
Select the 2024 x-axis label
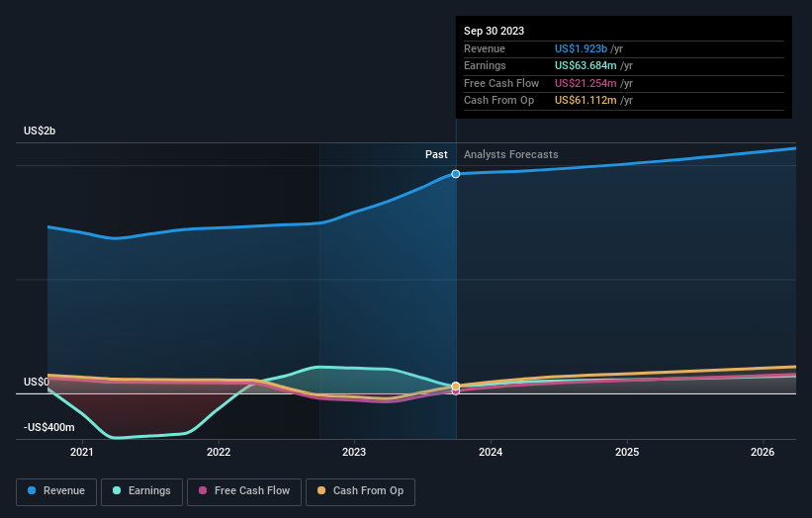[x=491, y=452]
